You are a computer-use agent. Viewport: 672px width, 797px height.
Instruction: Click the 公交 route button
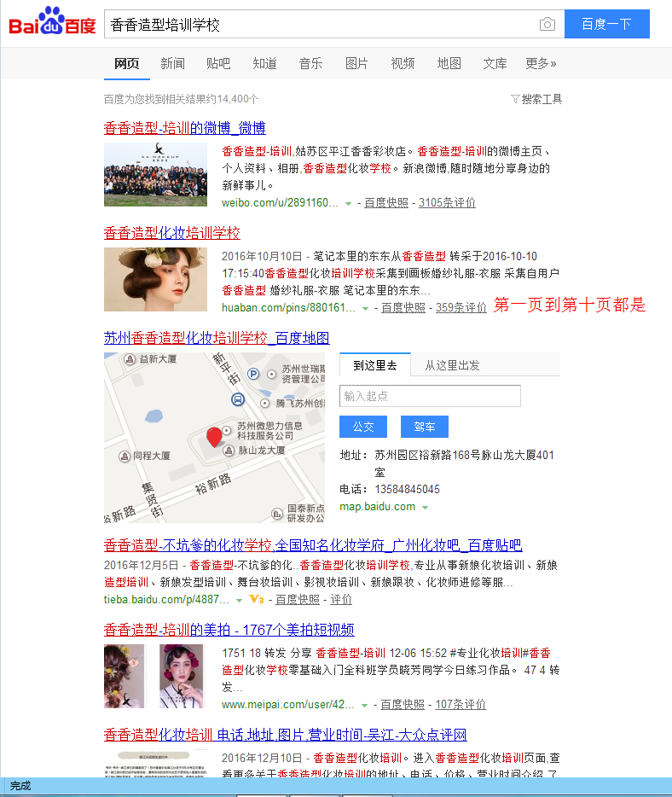(363, 427)
